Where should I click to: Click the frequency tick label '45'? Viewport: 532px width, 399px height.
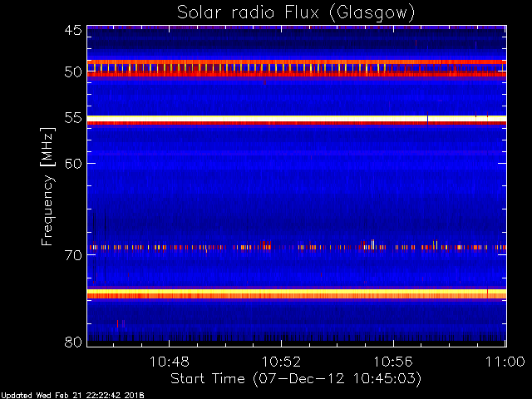(x=73, y=30)
